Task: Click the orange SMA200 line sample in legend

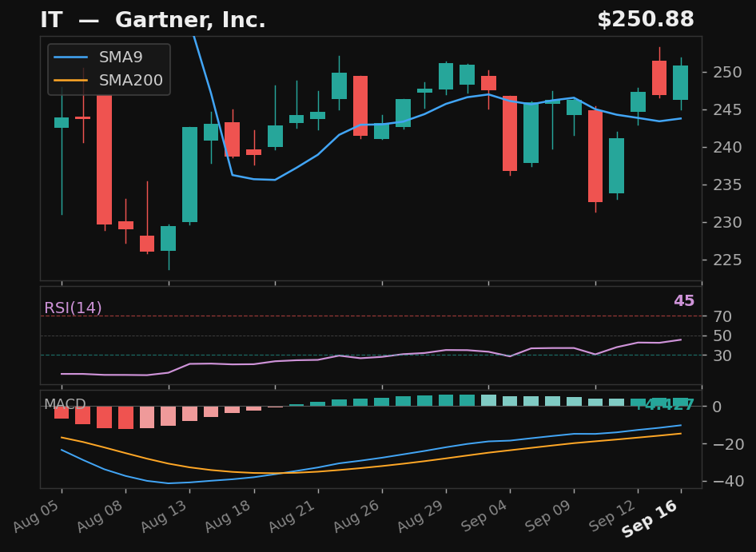Action: pyautogui.click(x=71, y=80)
